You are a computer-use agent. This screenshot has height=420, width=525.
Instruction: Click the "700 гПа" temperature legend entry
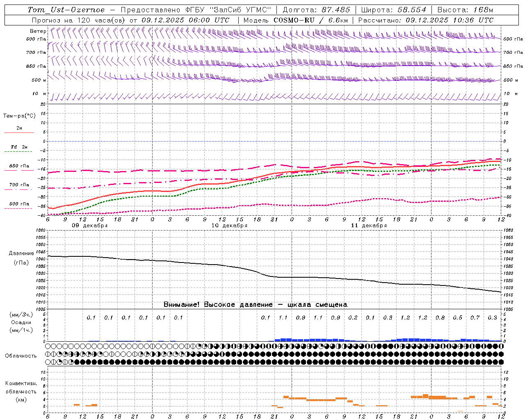pos(19,185)
